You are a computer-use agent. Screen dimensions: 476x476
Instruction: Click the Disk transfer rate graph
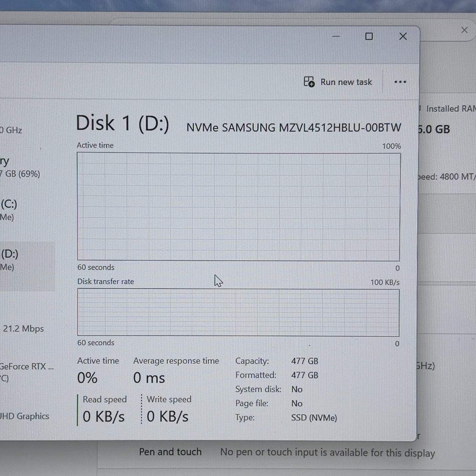tap(238, 313)
